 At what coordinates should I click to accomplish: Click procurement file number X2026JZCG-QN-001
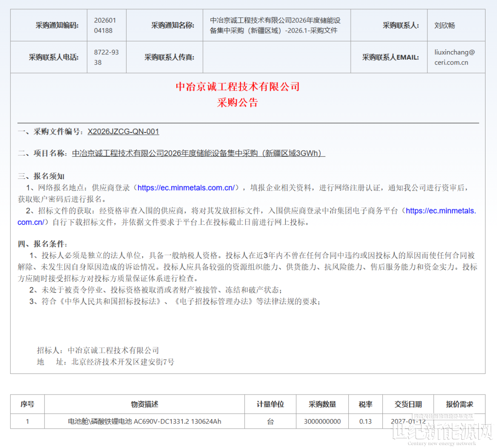tap(123, 132)
